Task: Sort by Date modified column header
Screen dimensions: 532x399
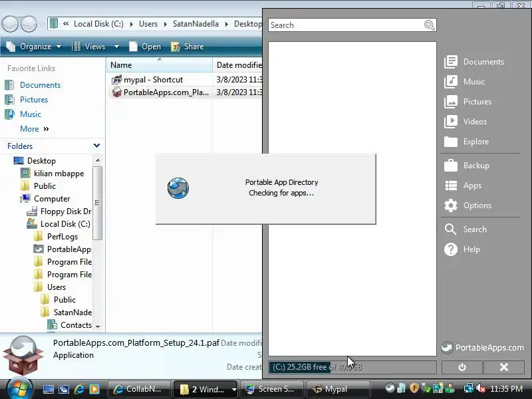Action: pyautogui.click(x=237, y=65)
